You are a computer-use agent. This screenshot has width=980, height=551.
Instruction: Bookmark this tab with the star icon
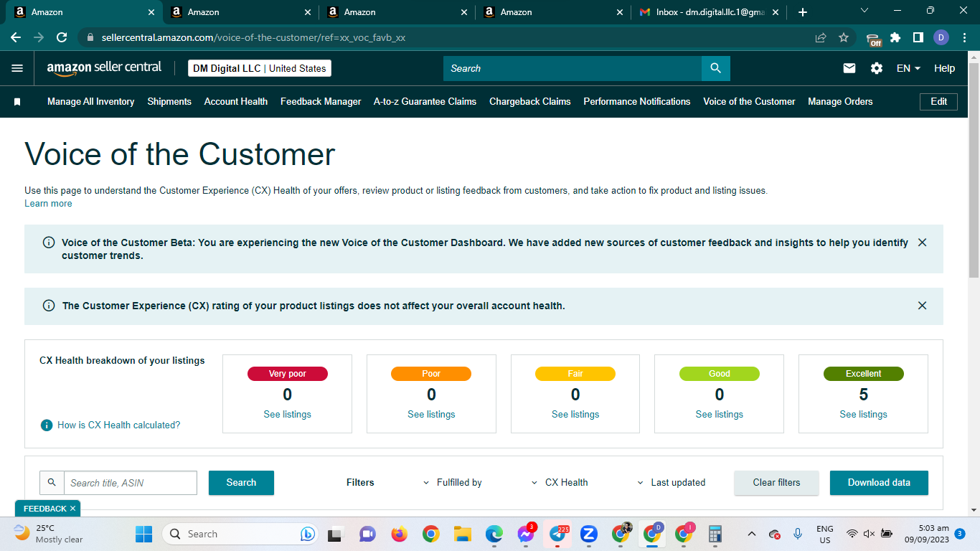tap(844, 37)
